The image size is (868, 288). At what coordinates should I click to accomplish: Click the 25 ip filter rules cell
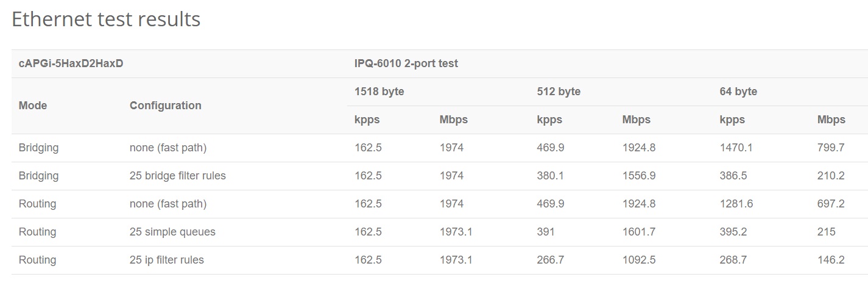[166, 260]
